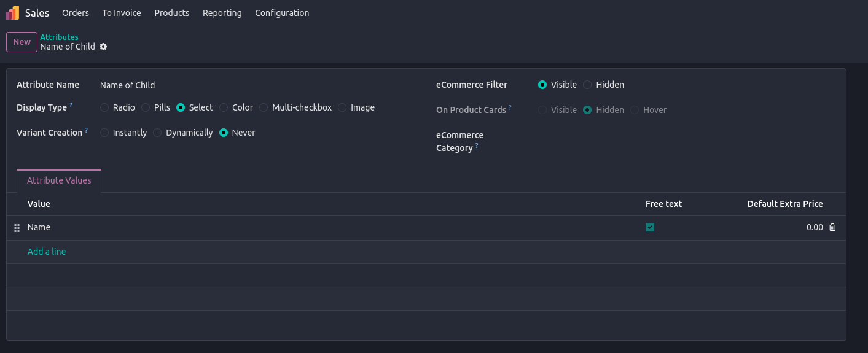Screen dimensions: 868x353
Task: Expand the Configuration menu
Action: pos(282,13)
